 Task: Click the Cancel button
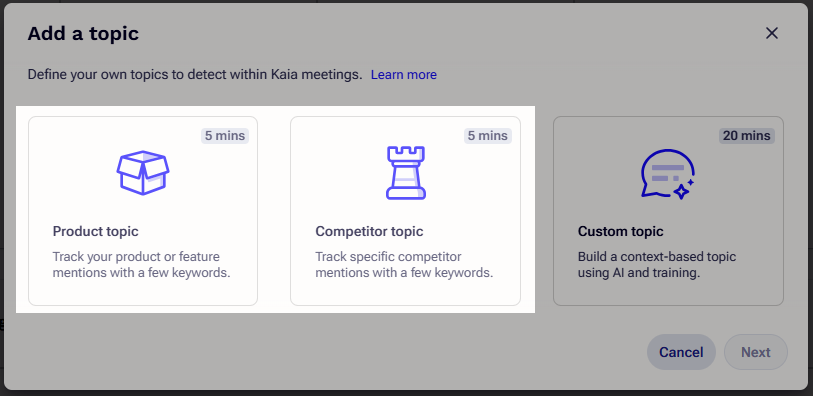[x=681, y=352]
